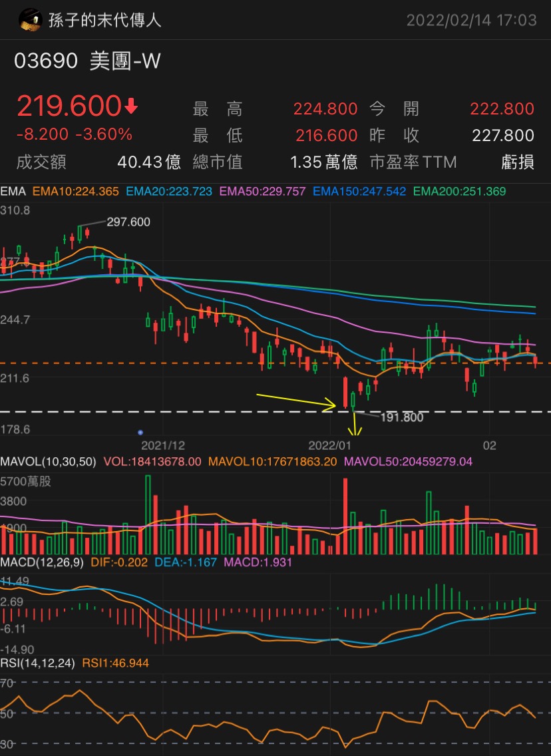Image resolution: width=551 pixels, height=756 pixels.
Task: Tap the 310.8 price axis label
Action: 15,210
